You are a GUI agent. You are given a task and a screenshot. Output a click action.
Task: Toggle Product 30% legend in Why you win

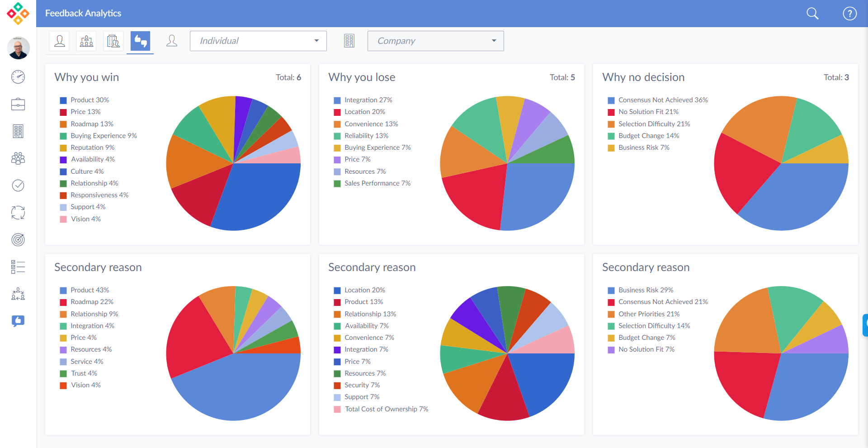89,100
